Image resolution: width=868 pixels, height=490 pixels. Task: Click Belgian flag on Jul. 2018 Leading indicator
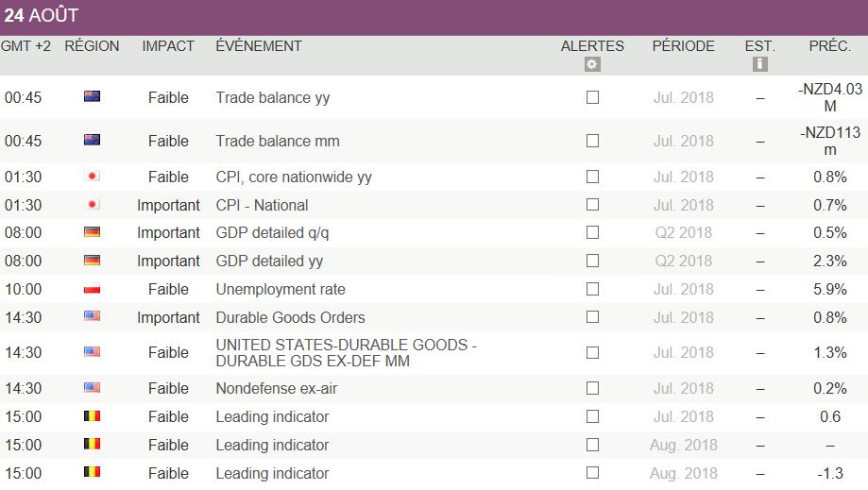pyautogui.click(x=93, y=416)
